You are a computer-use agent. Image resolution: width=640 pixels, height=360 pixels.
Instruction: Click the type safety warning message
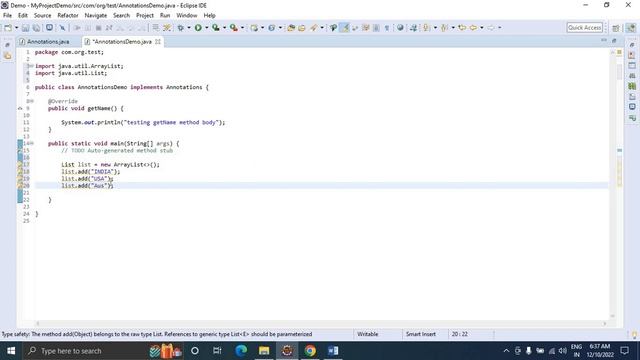(157, 334)
